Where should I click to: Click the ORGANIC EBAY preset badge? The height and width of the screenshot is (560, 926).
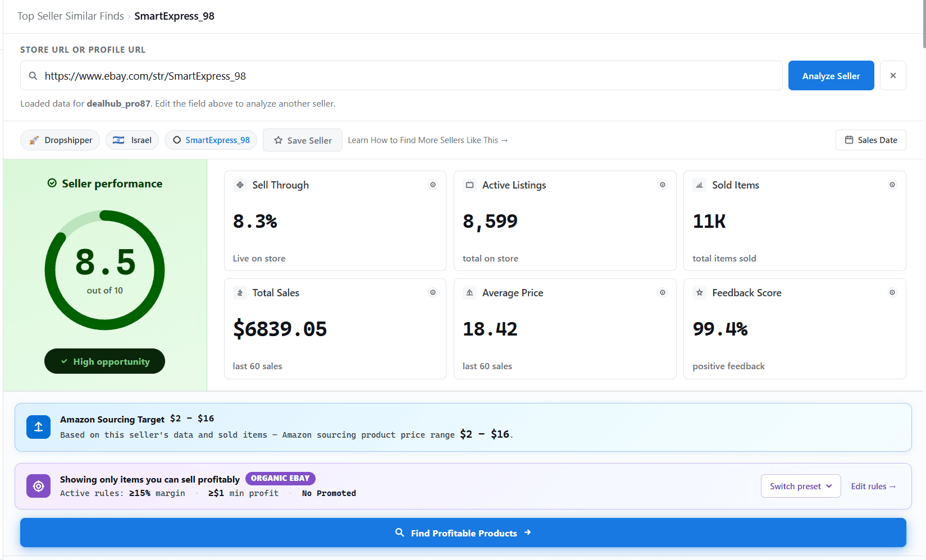click(280, 478)
